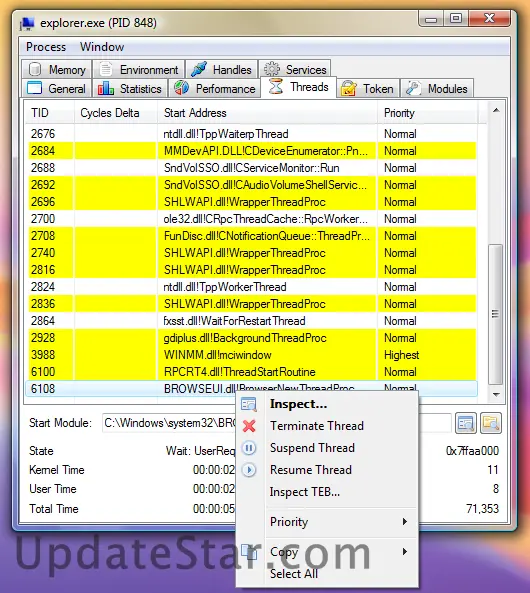This screenshot has width=530, height=593.
Task: Click the thread list scroll down arrow
Action: click(x=496, y=394)
